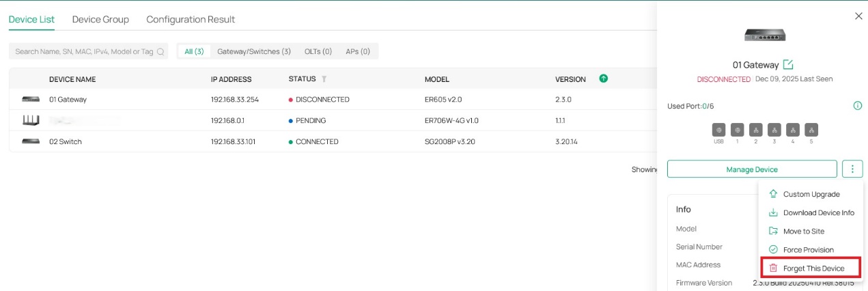Click the Manage Device button
Image resolution: width=868 pixels, height=291 pixels.
point(752,169)
